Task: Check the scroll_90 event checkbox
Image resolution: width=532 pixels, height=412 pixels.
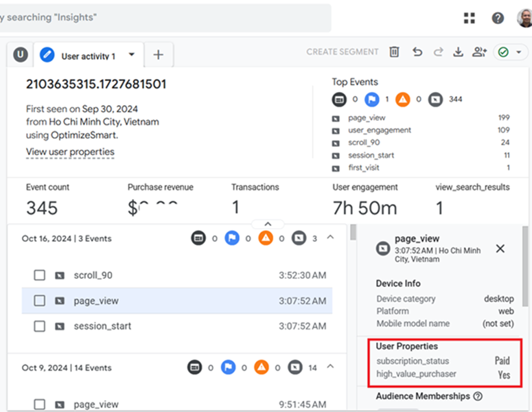Action: [39, 275]
